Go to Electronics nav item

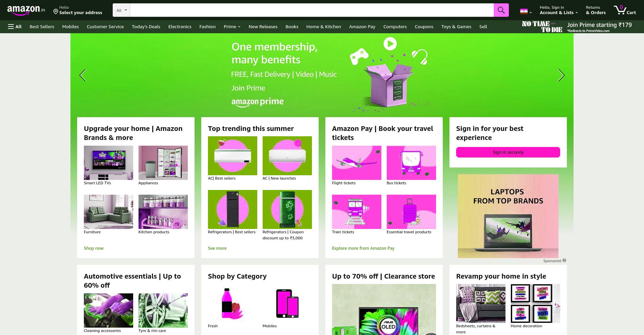coord(180,27)
